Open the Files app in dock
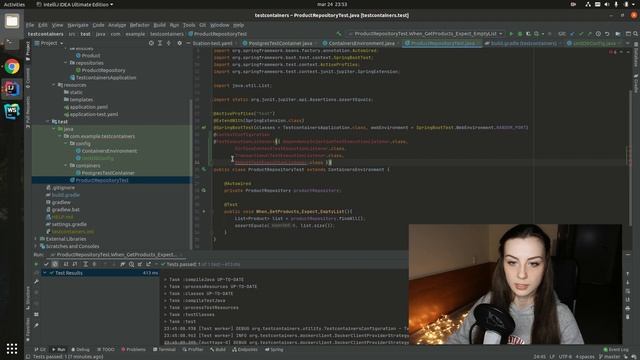The height and width of the screenshot is (360, 640). point(12,21)
